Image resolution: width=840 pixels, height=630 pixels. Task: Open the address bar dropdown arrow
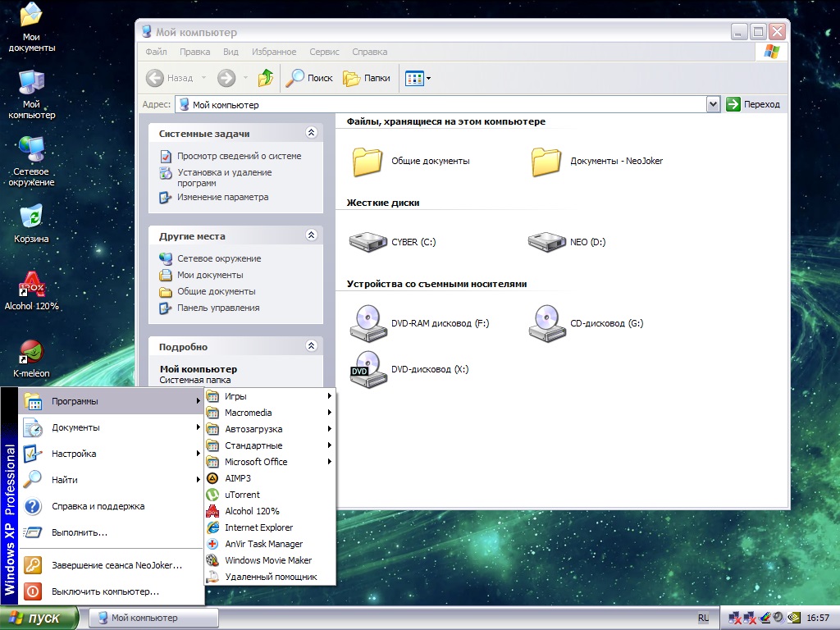[713, 105]
